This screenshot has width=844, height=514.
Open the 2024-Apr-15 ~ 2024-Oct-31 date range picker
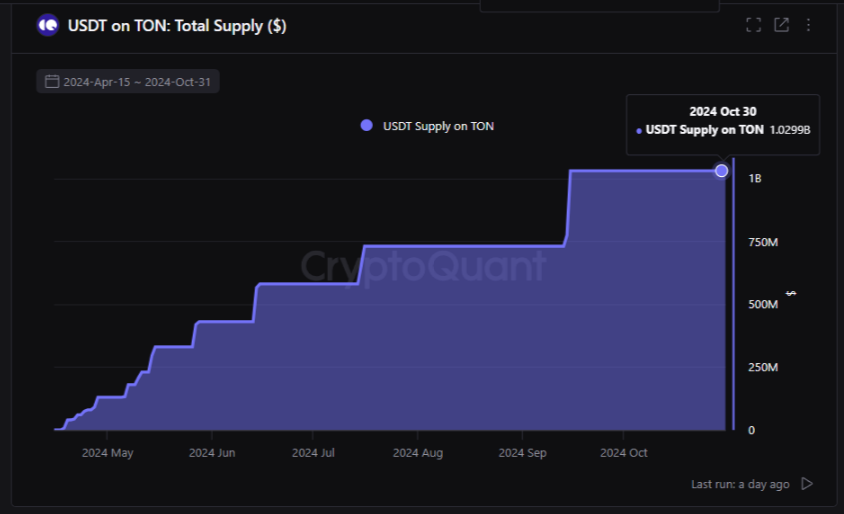[x=136, y=82]
